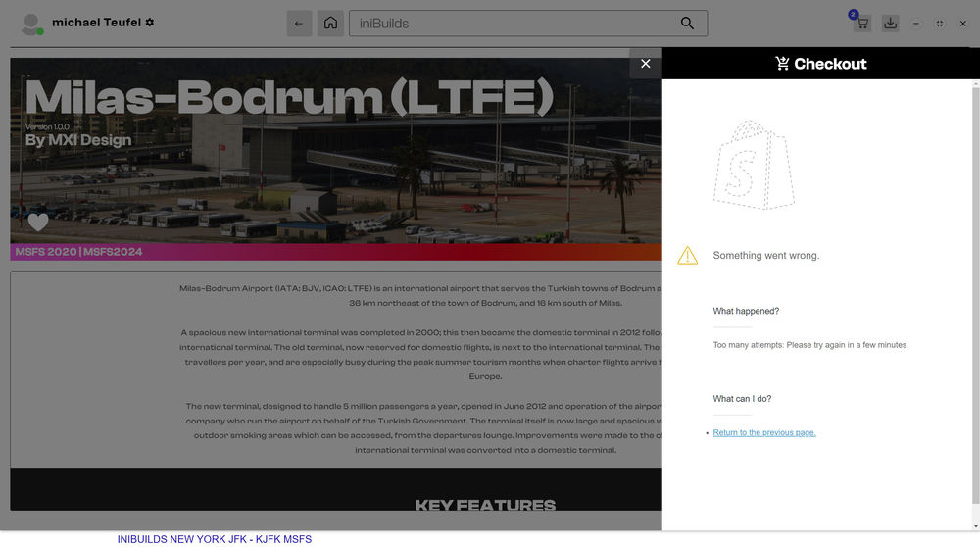980x547 pixels.
Task: Click the MSFS 2020 | MSFS2024 label
Action: coord(78,251)
